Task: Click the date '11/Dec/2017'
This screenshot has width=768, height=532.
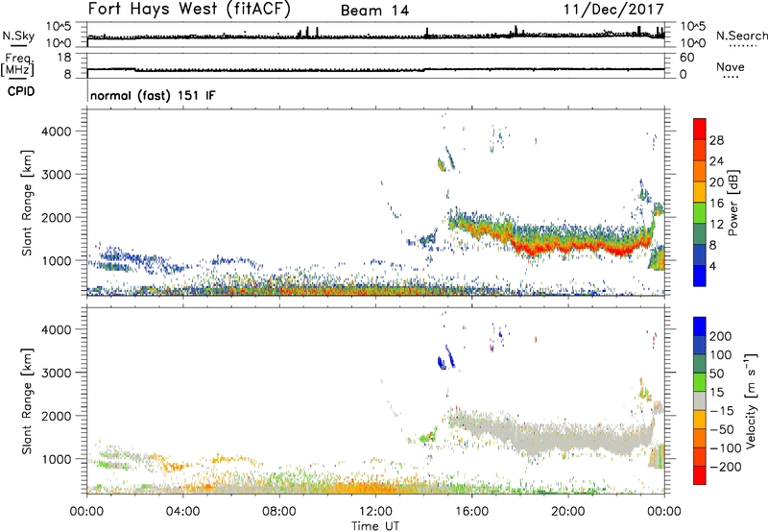Action: tap(613, 9)
